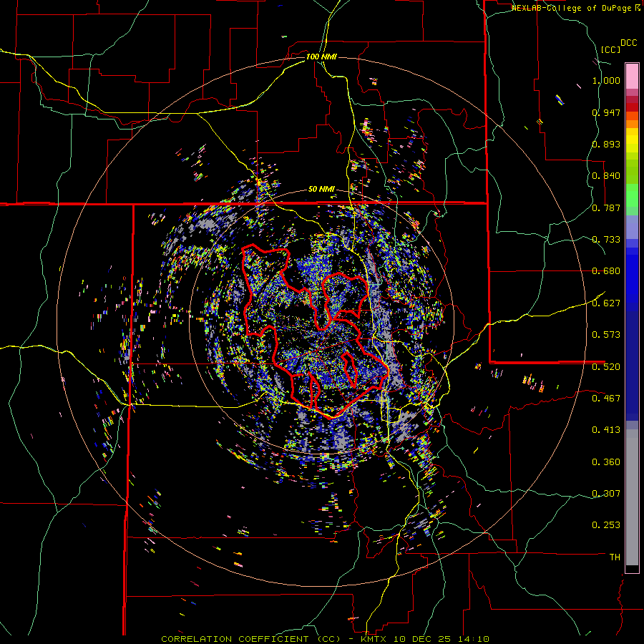Click the TH threshold label
The width and height of the screenshot is (644, 644).
coord(615,557)
